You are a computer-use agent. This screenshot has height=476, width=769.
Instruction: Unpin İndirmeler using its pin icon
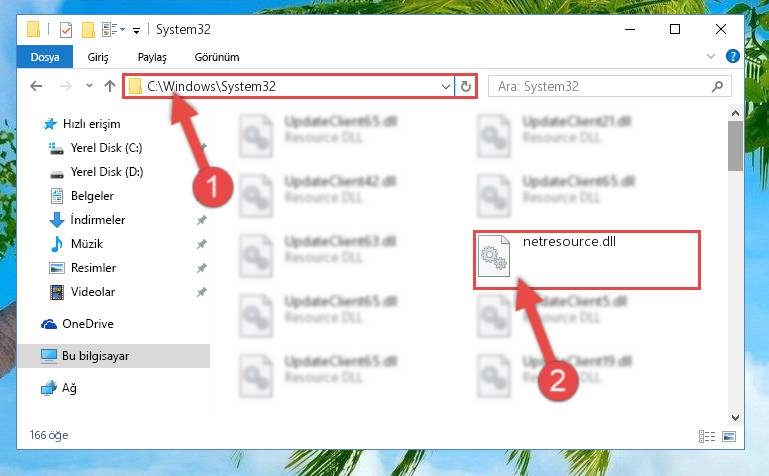(202, 220)
